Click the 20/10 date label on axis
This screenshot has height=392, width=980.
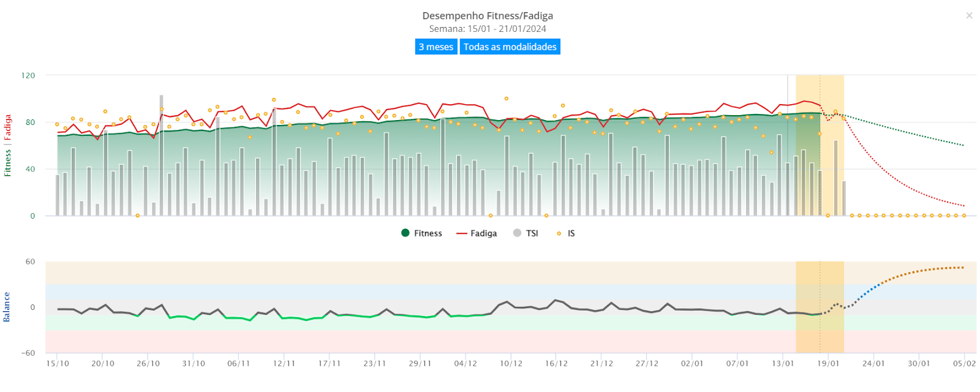(x=103, y=363)
